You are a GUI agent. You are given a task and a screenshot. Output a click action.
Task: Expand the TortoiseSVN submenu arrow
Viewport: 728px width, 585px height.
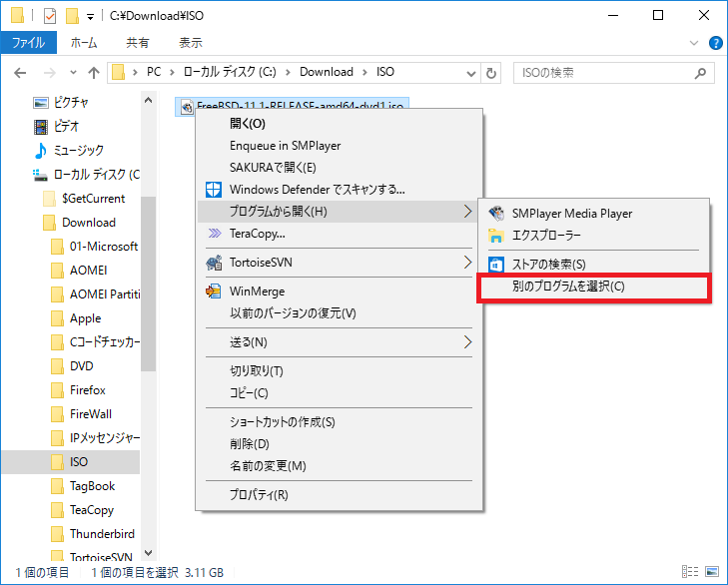467,263
